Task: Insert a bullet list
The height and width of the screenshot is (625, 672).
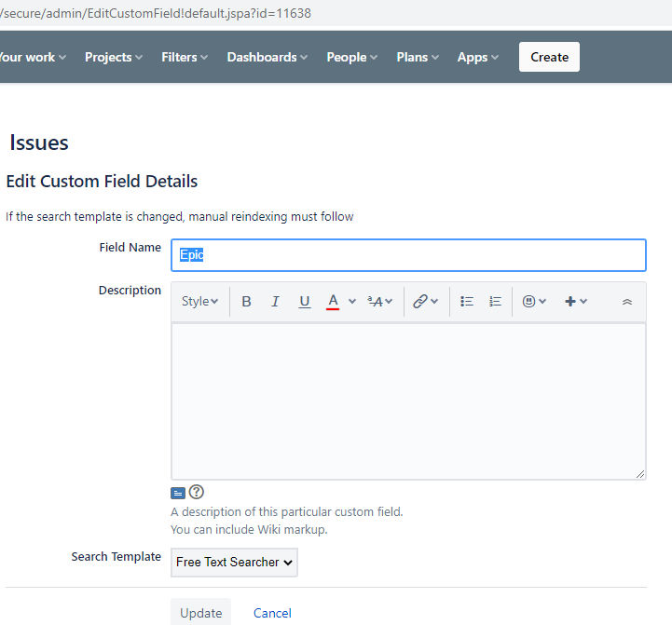Action: pos(467,302)
